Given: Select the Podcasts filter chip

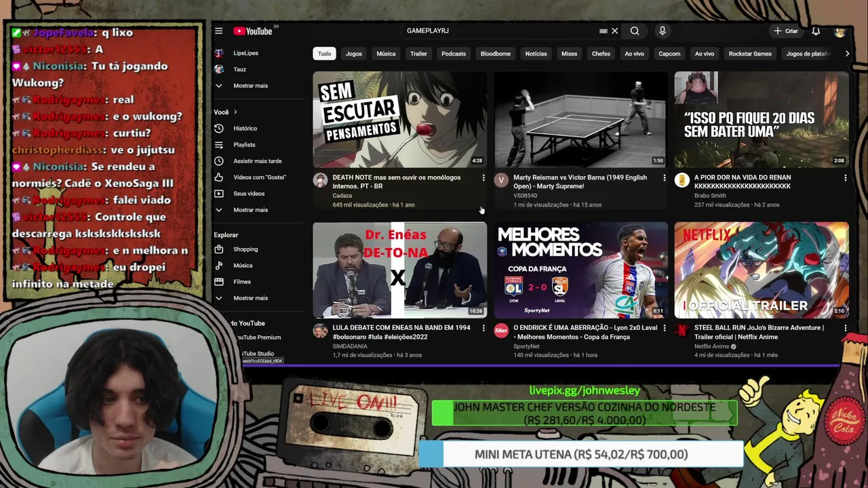Looking at the screenshot, I should click(x=454, y=54).
